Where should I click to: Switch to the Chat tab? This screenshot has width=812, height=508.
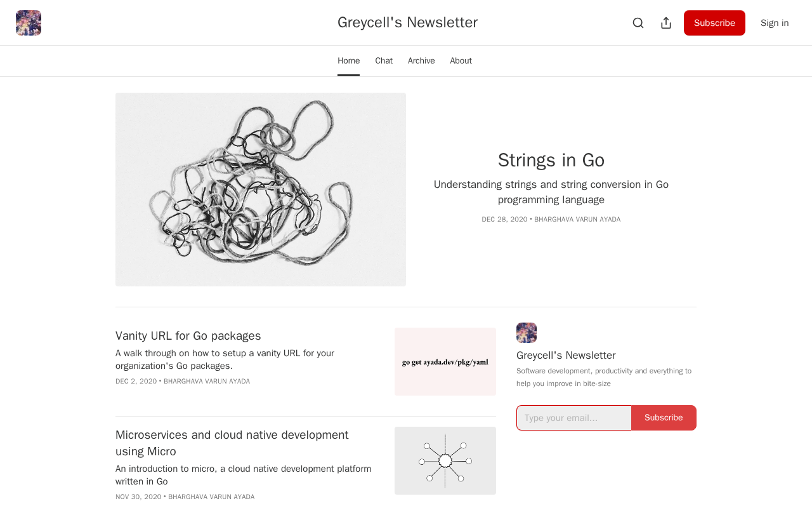tap(384, 61)
